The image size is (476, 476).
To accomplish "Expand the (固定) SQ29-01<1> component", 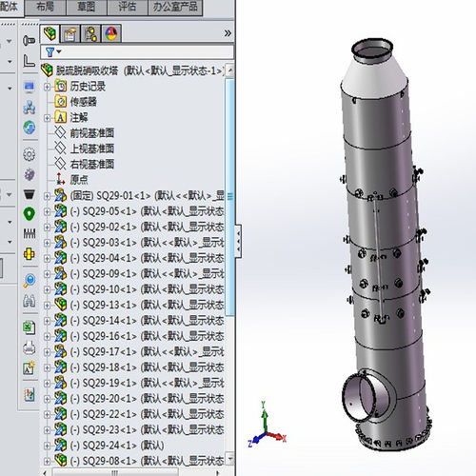I will click(47, 196).
